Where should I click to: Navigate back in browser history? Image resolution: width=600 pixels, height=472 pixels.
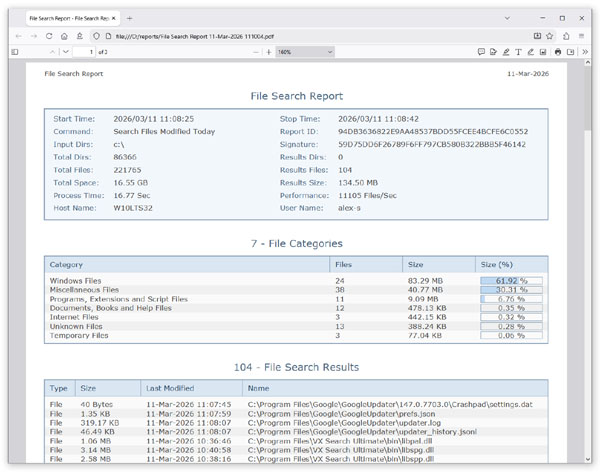(x=18, y=36)
